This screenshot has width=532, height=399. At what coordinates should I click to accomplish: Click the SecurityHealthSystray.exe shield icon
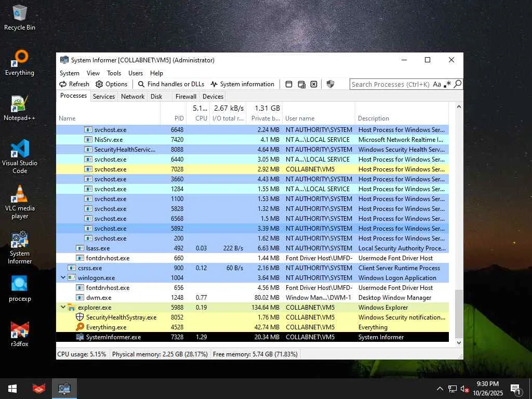click(79, 317)
